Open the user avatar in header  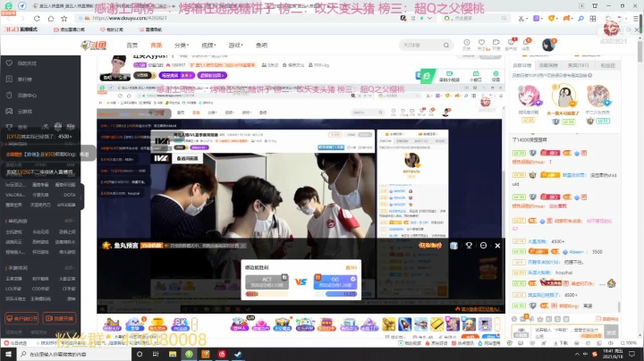[548, 45]
